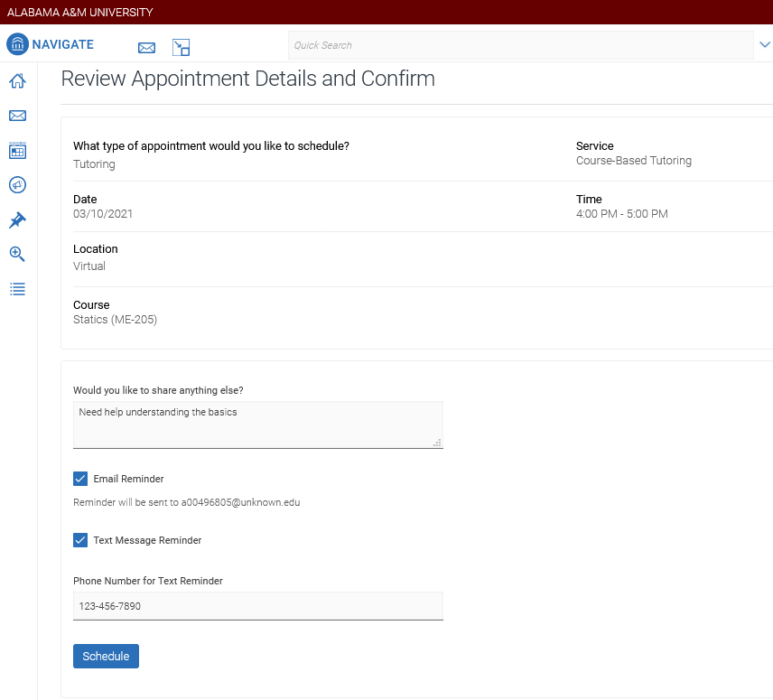Viewport: 773px width, 700px height.
Task: Grab the comments box resize handle
Action: 437,443
